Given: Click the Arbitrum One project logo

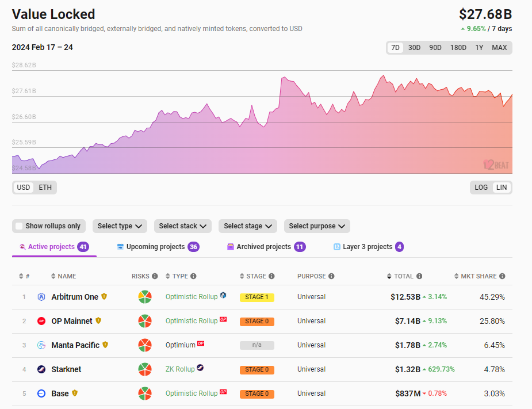Looking at the screenshot, I should 41,297.
